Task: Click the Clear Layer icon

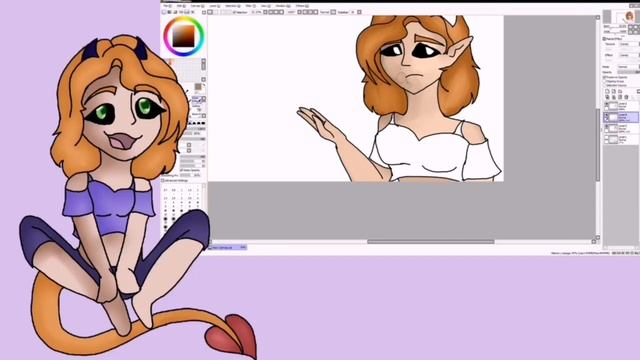Action: click(620, 97)
